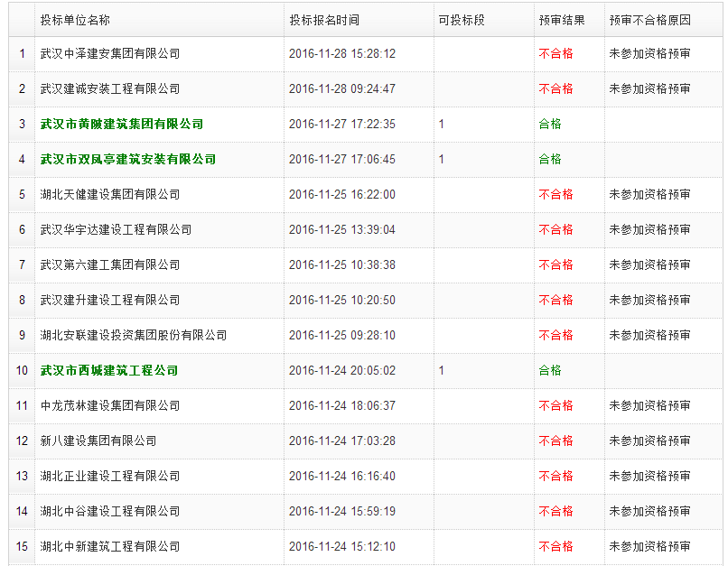Open the green entry 武汉市双凤亭建筑安装有限公司
Viewport: 728px width, 566px height.
(x=127, y=159)
